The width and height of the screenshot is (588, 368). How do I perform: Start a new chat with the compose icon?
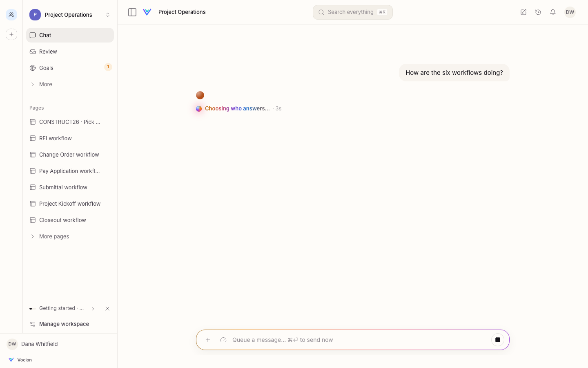pyautogui.click(x=523, y=12)
